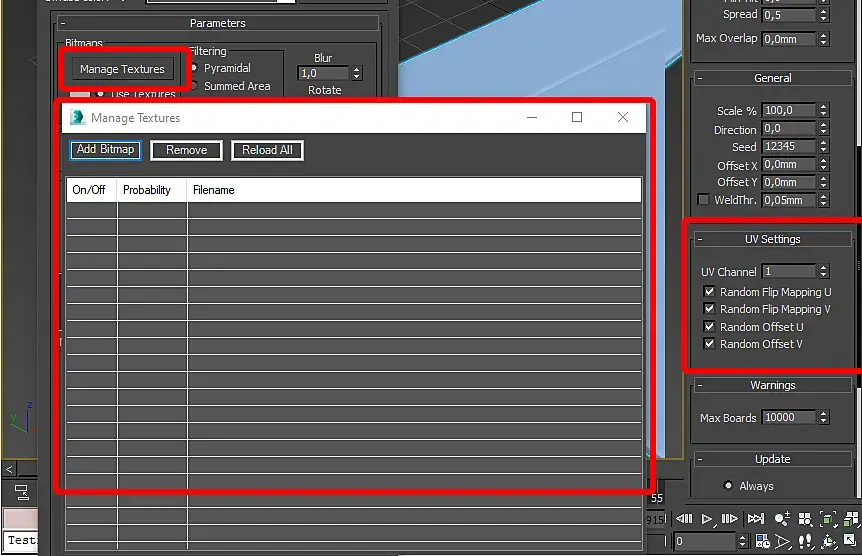The height and width of the screenshot is (556, 862).
Task: Select the Zoom All viewports tool
Action: [805, 519]
